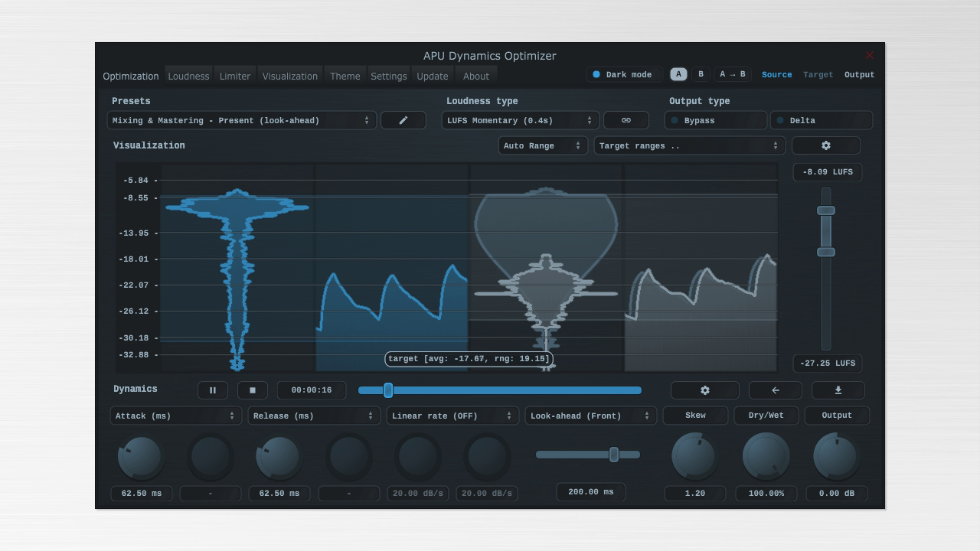Open Update tab
Screen dimensions: 980x551
tap(433, 76)
